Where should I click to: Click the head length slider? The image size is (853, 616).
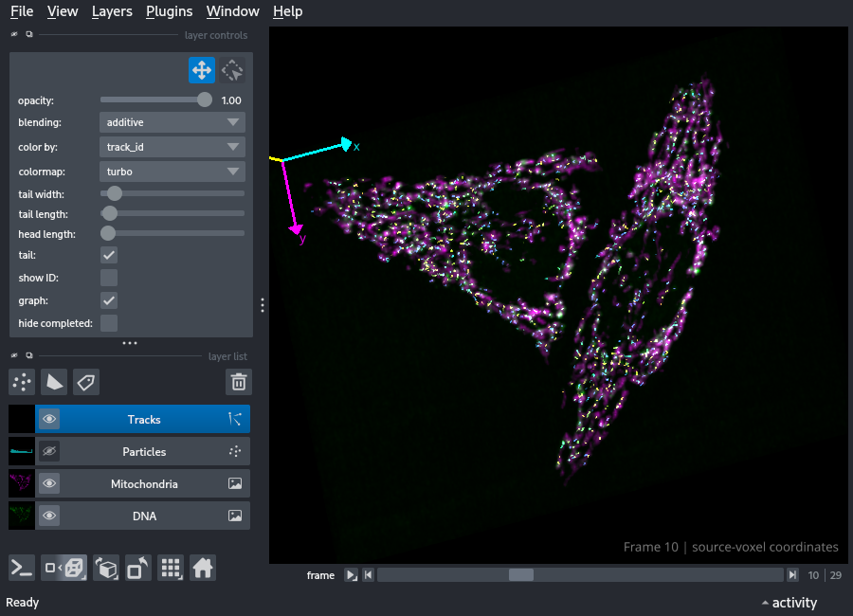coord(172,233)
